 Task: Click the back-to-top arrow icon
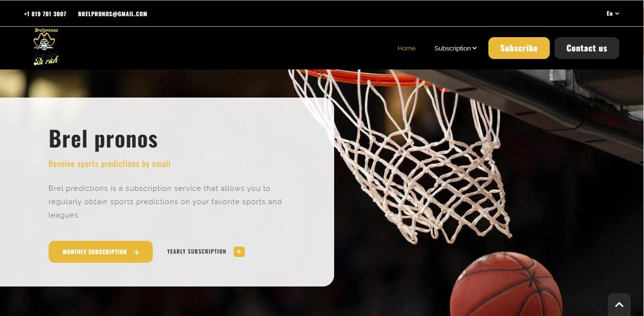(x=619, y=305)
